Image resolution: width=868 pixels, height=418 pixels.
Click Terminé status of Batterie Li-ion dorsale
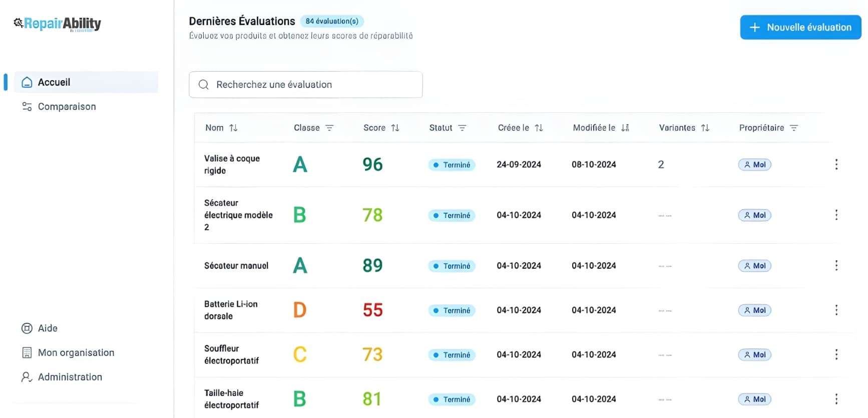452,310
